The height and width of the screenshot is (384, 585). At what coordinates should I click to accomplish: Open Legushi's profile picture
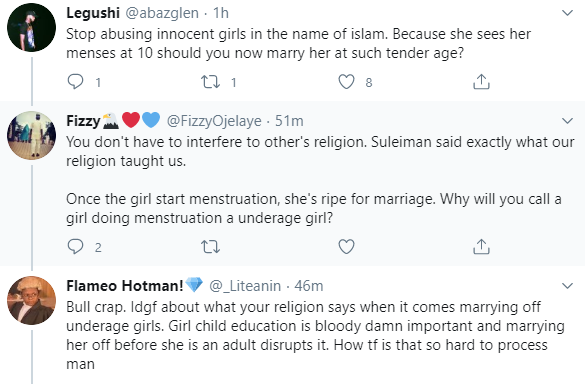point(31,27)
